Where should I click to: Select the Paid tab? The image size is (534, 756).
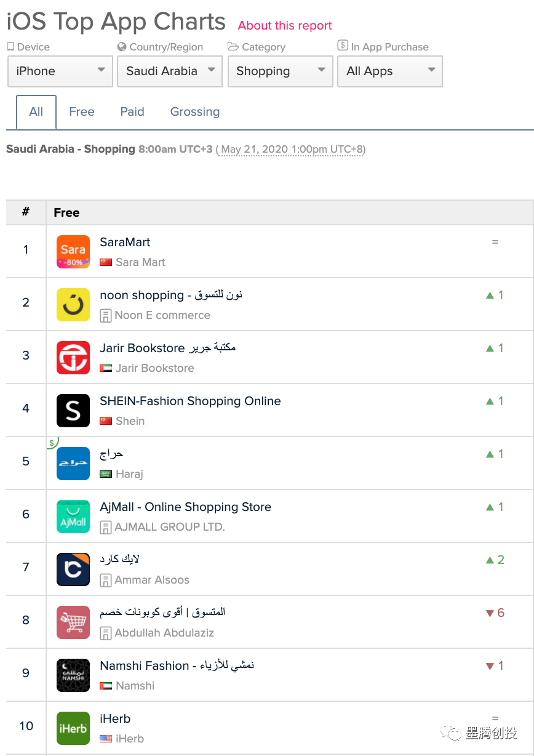pos(132,111)
